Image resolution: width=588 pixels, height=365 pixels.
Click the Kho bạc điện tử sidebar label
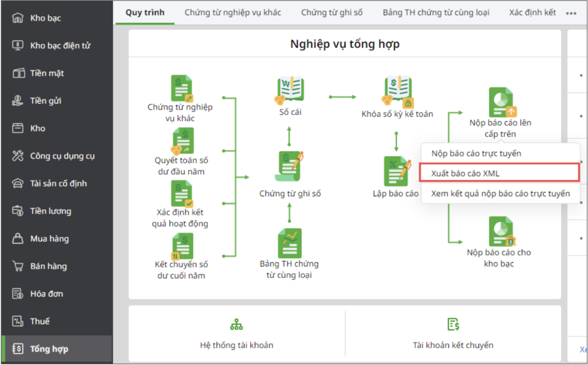(60, 45)
